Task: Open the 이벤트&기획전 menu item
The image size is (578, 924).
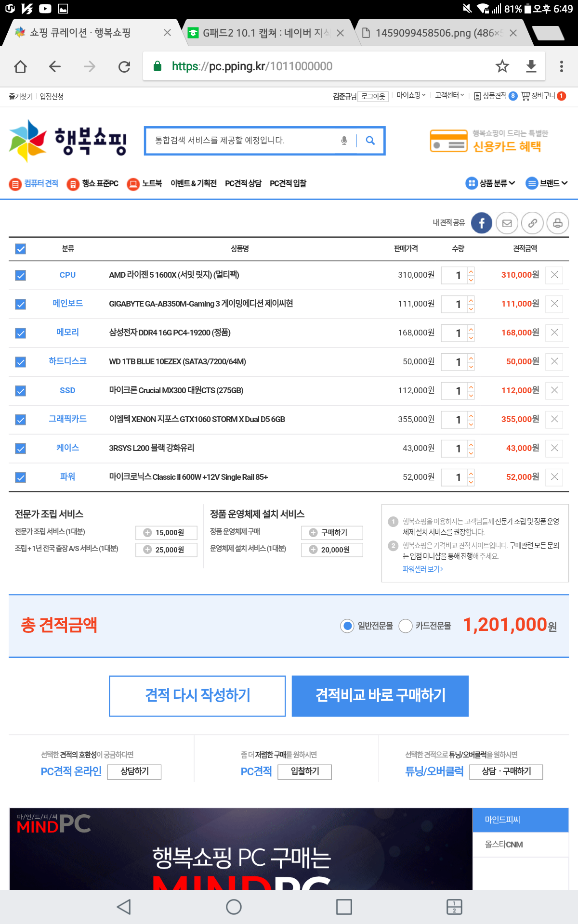Action: click(193, 183)
